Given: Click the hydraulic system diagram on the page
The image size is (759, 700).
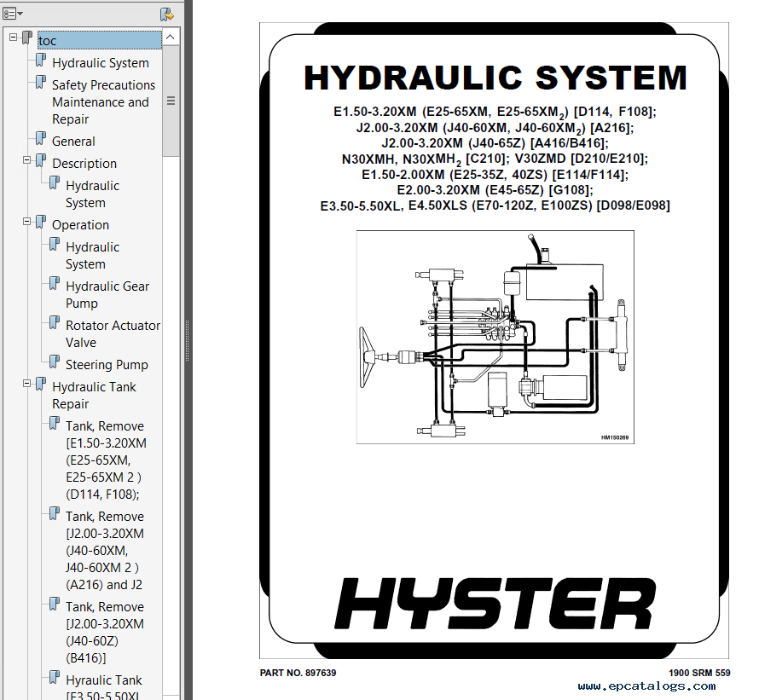Looking at the screenshot, I should click(495, 337).
